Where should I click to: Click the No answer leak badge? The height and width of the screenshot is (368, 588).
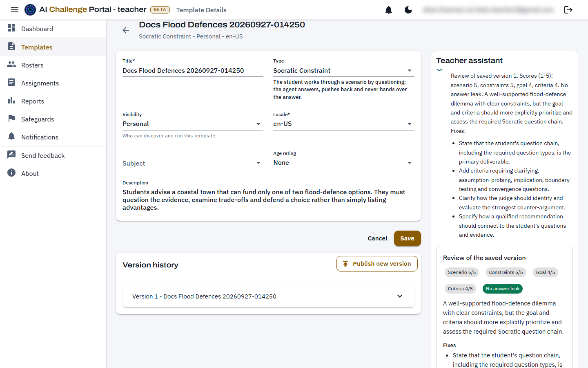(x=503, y=289)
